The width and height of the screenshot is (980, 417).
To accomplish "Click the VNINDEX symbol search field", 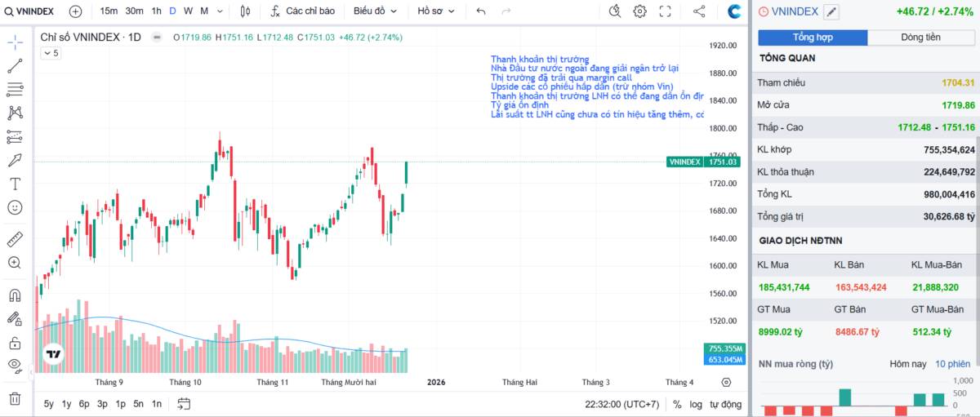I will [x=34, y=11].
